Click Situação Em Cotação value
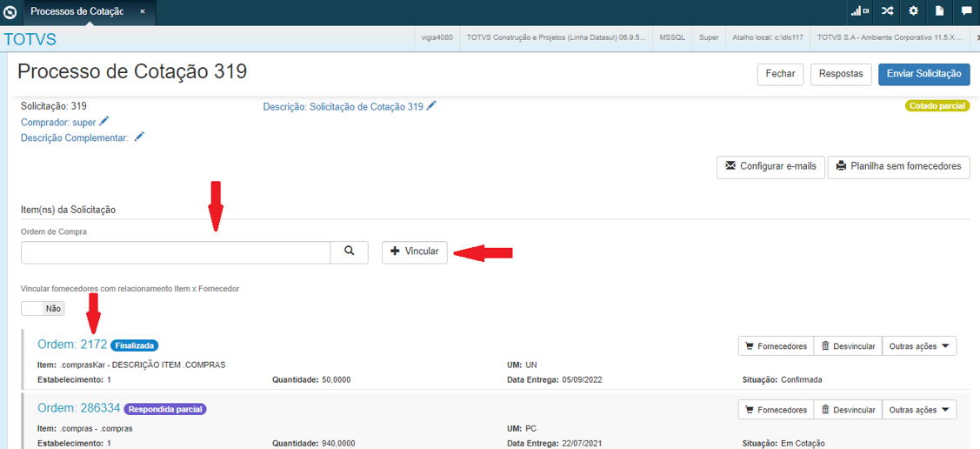Viewport: 980px width, 449px height. pyautogui.click(x=803, y=444)
